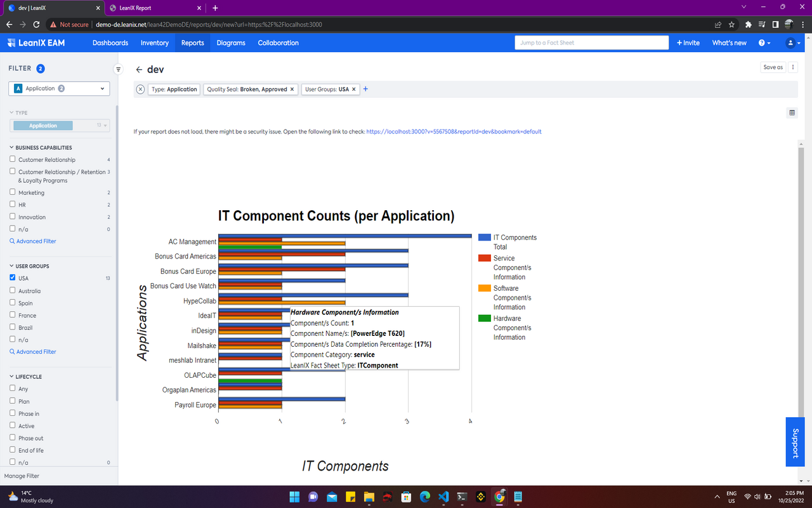The width and height of the screenshot is (812, 508).
Task: Check the HR business capability
Action: (13, 204)
